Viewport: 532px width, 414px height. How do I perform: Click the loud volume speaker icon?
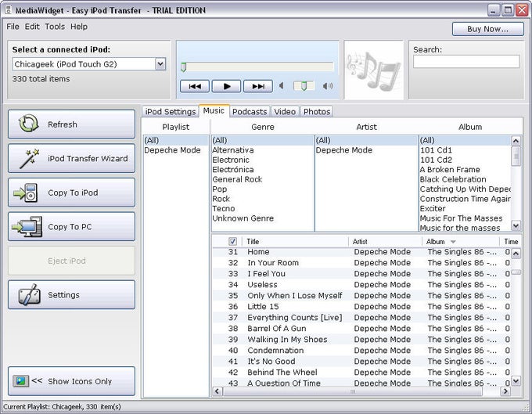coord(327,86)
